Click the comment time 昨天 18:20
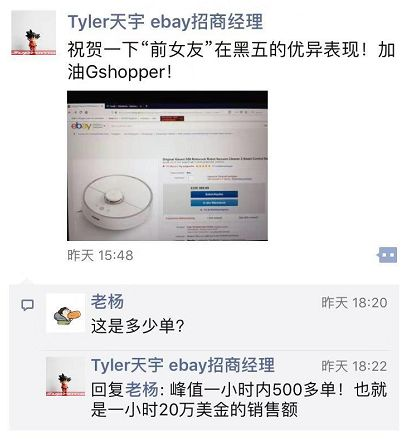The height and width of the screenshot is (439, 406). tap(354, 303)
